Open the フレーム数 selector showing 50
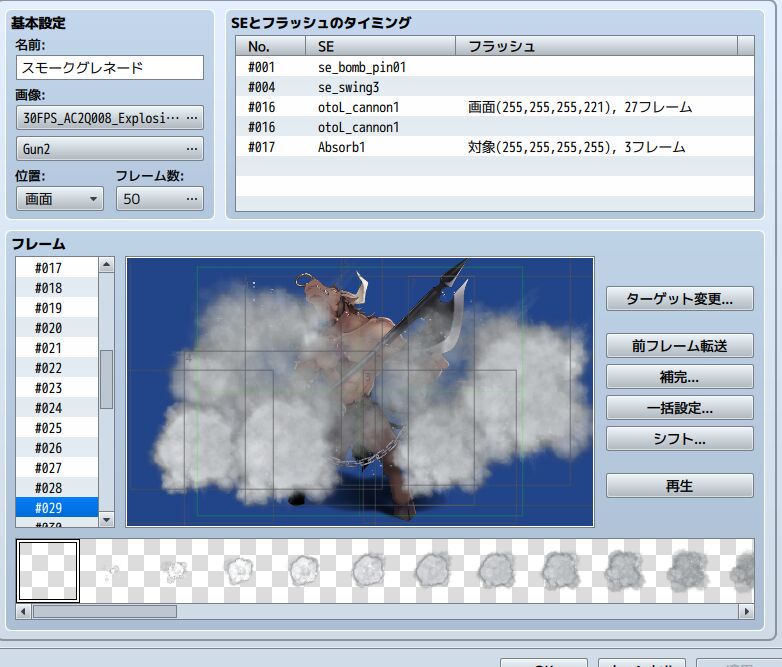Viewport: 782px width, 667px height. coord(160,199)
